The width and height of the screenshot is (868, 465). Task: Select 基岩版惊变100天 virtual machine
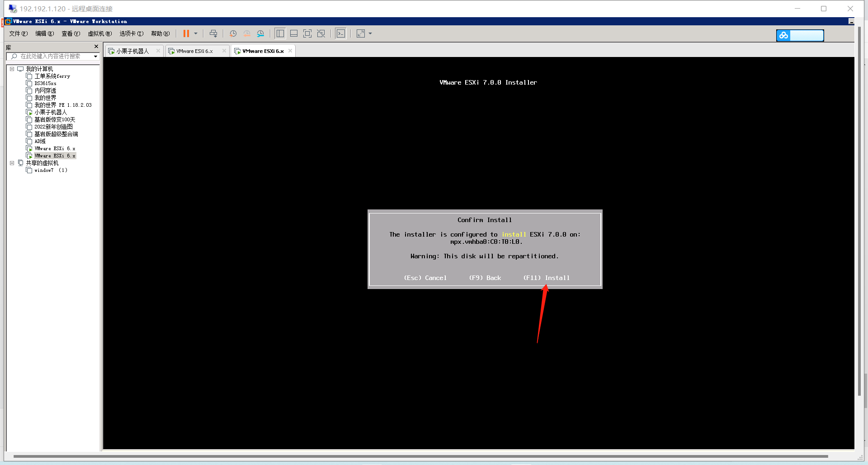55,120
